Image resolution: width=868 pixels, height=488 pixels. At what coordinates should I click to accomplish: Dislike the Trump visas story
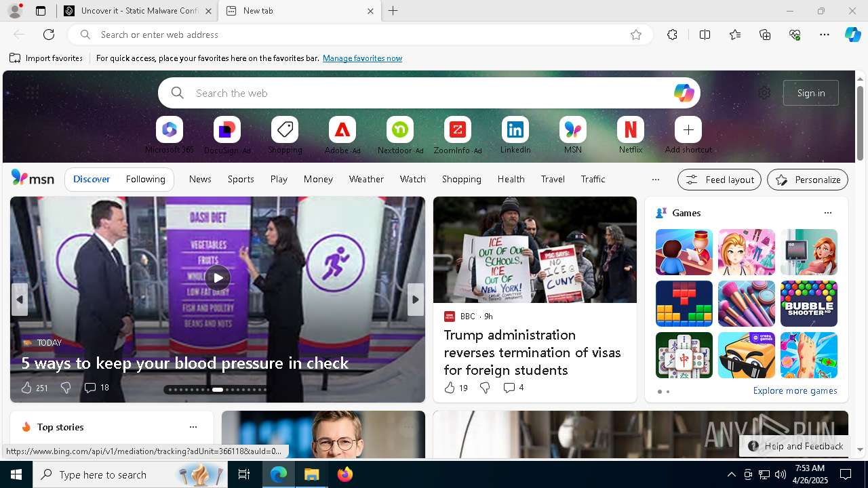click(485, 388)
